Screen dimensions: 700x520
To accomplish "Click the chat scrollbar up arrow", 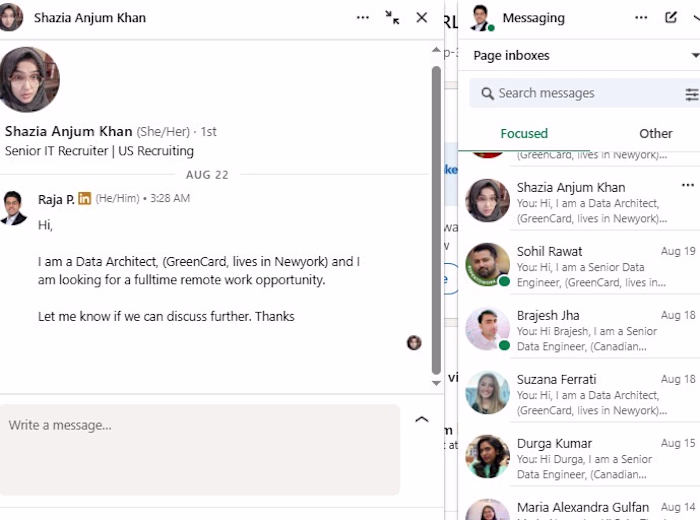I will [x=436, y=50].
